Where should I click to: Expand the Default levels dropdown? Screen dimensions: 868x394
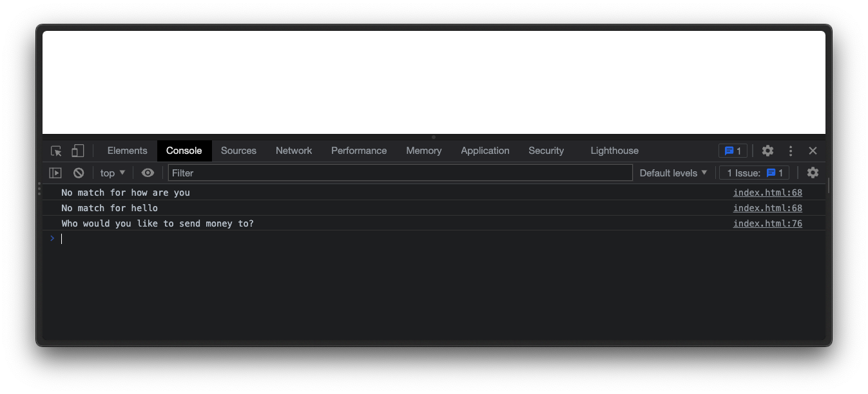pos(673,173)
